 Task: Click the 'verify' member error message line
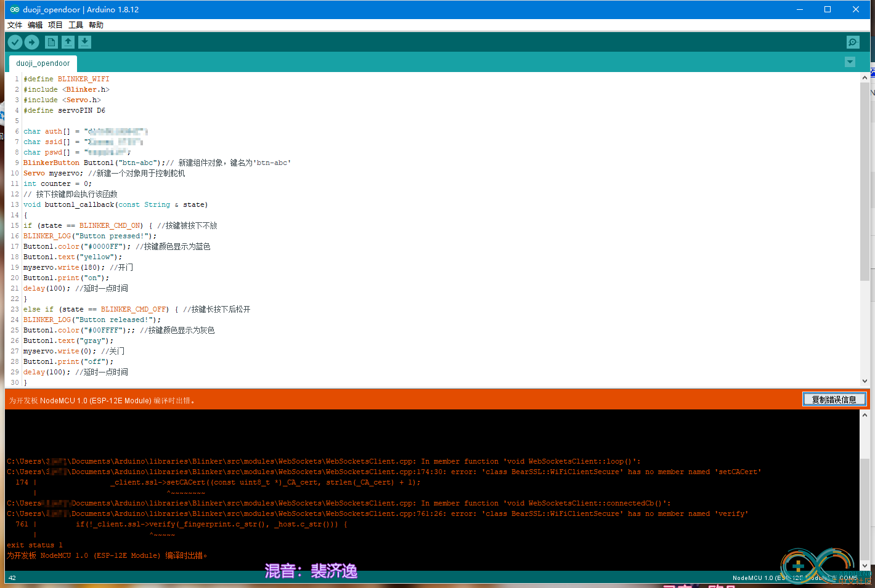377,513
